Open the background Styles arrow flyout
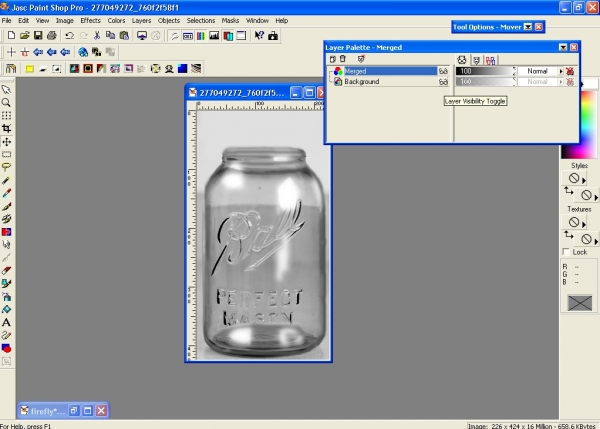Viewport: 600px width, 429px height. (x=596, y=197)
